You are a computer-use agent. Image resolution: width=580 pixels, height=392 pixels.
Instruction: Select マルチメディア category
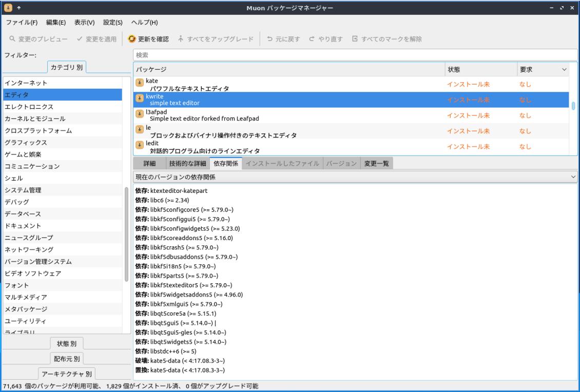point(63,297)
